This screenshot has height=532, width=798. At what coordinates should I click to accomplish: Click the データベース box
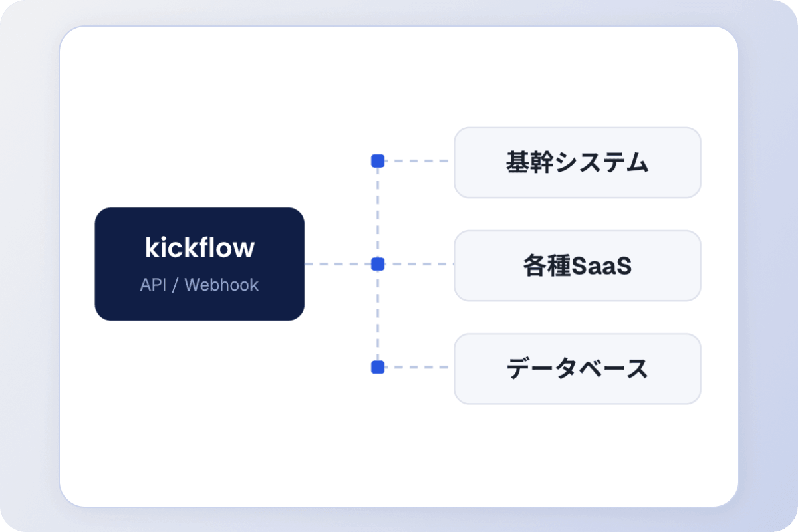tap(577, 369)
